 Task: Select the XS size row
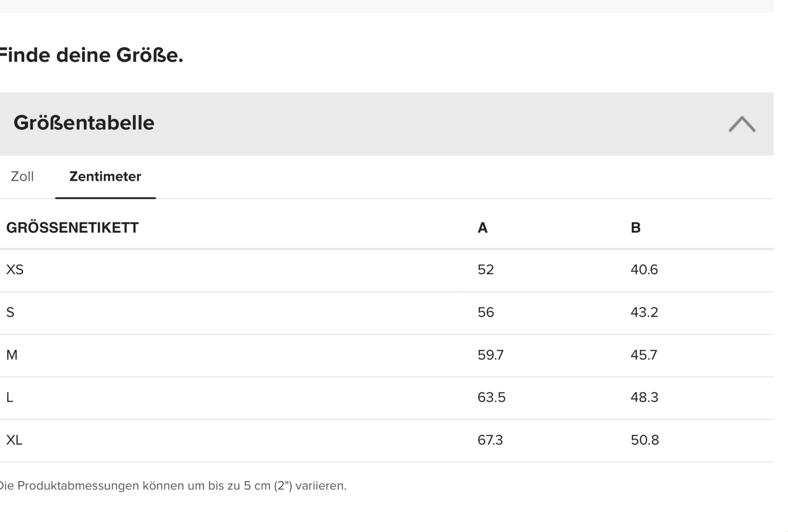coord(387,270)
